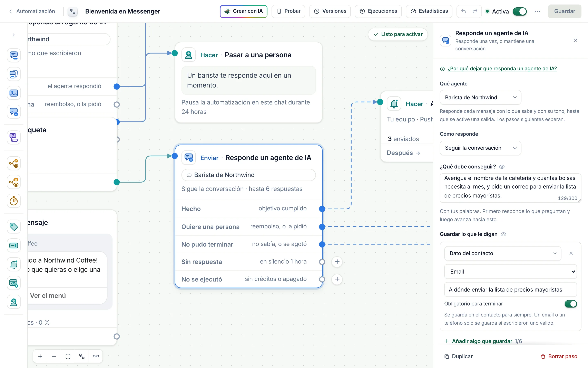Click the redo arrow in top toolbar
Image resolution: width=588 pixels, height=368 pixels.
(475, 11)
